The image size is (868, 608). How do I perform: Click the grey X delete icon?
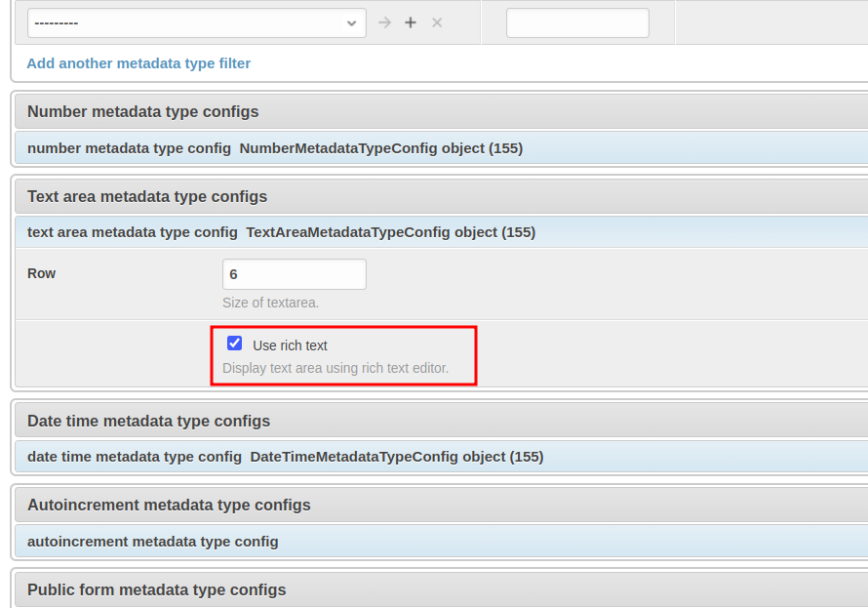(437, 22)
